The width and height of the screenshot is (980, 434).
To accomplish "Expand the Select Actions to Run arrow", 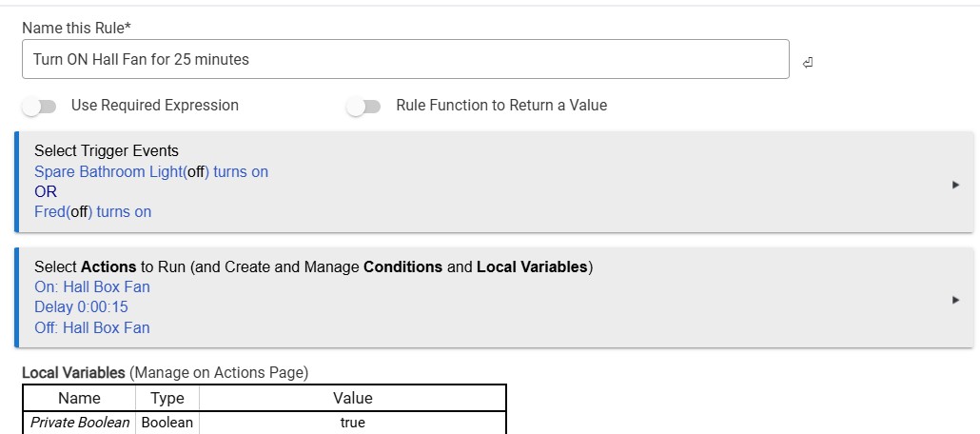I will coord(955,300).
